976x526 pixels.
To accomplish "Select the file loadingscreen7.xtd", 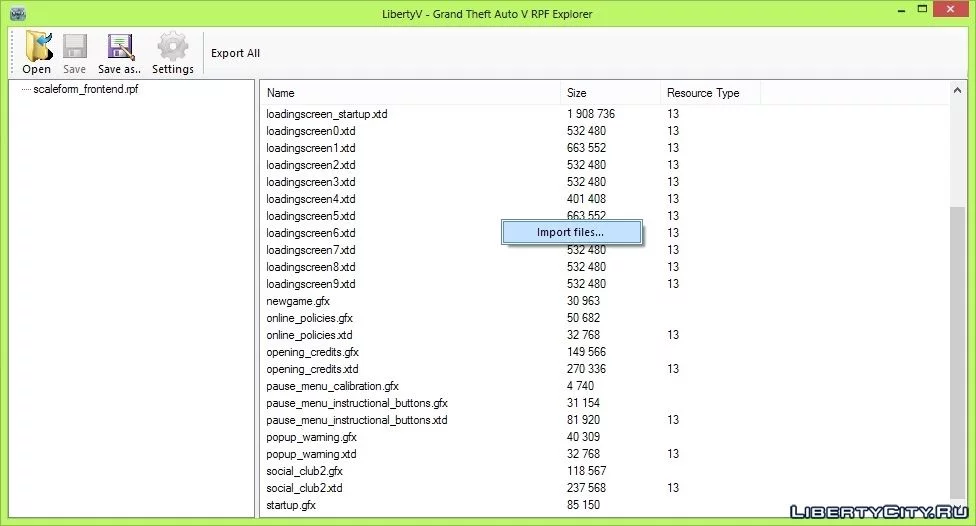I will pos(311,250).
